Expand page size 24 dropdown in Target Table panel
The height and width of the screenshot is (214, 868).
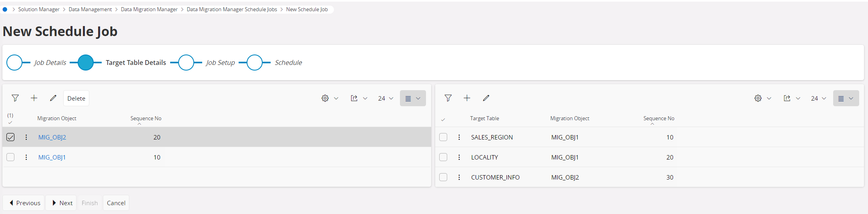[x=818, y=98]
